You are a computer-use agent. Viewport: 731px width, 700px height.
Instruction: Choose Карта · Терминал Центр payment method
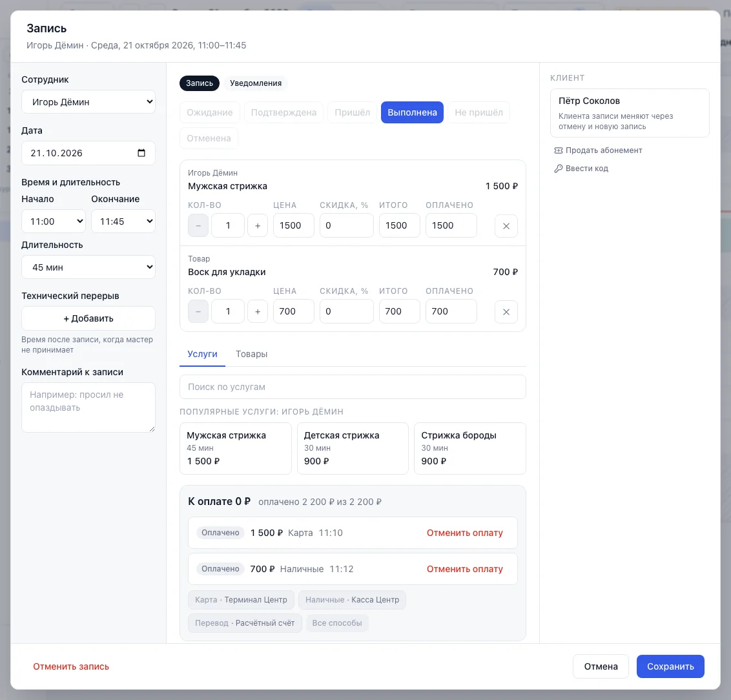(241, 600)
